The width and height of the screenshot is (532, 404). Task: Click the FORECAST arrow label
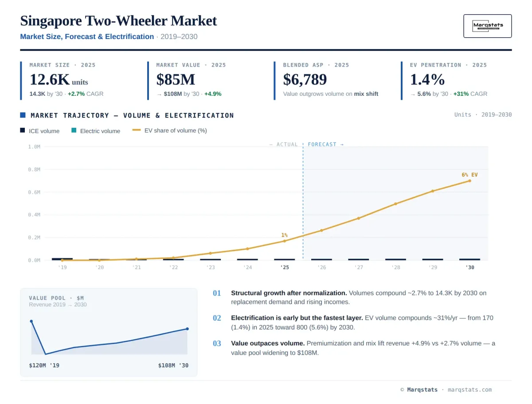325,145
